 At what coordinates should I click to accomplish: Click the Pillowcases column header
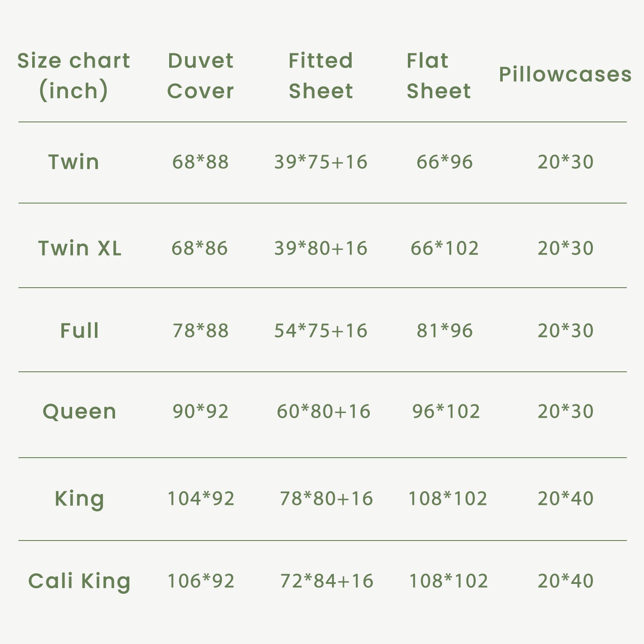click(x=565, y=74)
